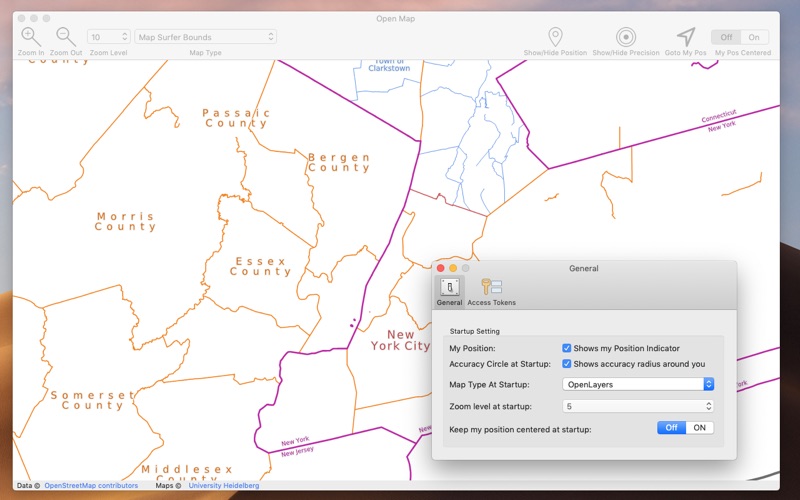The width and height of the screenshot is (800, 500).
Task: Click the Connecticut border label
Action: click(719, 116)
